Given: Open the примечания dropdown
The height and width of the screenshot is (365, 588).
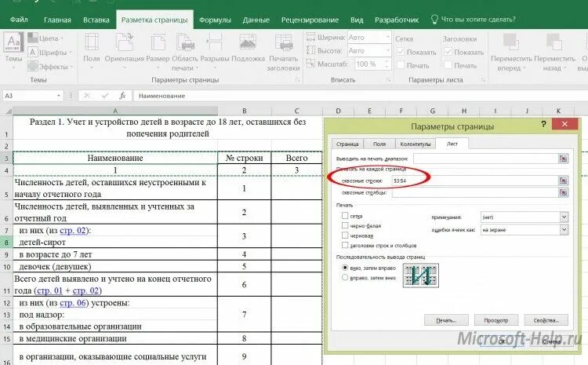Looking at the screenshot, I should [564, 217].
